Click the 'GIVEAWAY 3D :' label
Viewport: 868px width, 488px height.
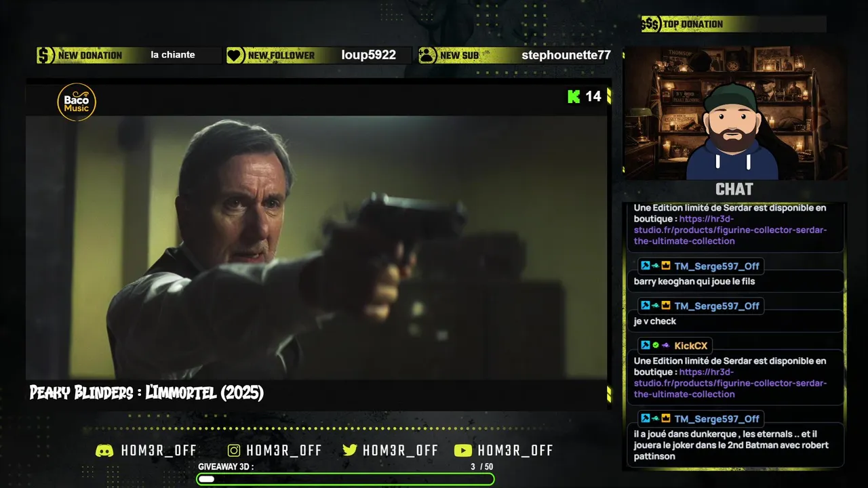point(226,467)
